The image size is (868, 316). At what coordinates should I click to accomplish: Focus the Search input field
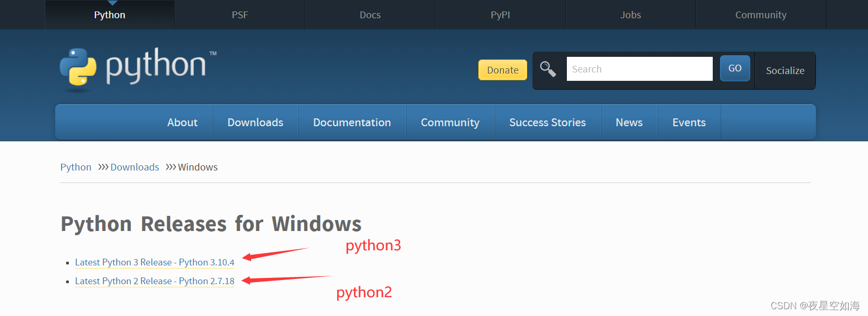tap(639, 69)
